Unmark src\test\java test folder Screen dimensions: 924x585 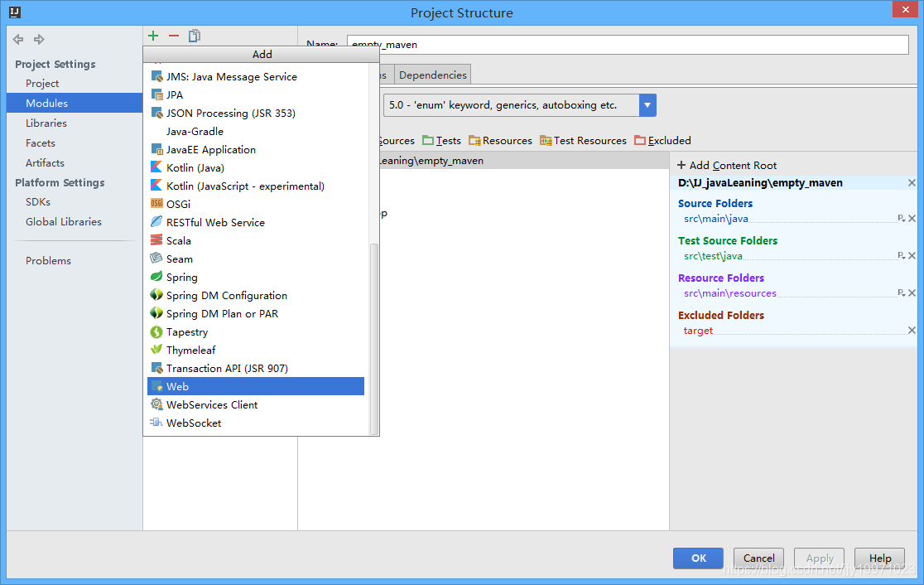click(x=912, y=255)
